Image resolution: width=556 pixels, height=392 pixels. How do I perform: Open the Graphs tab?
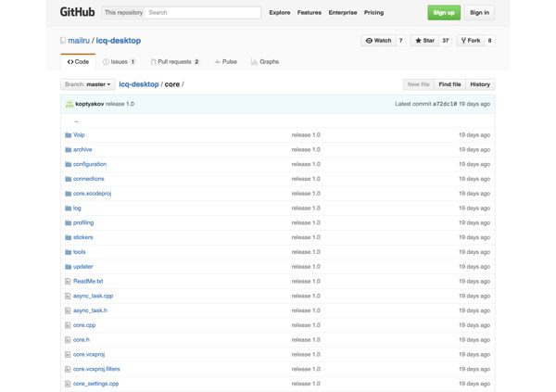coord(265,62)
